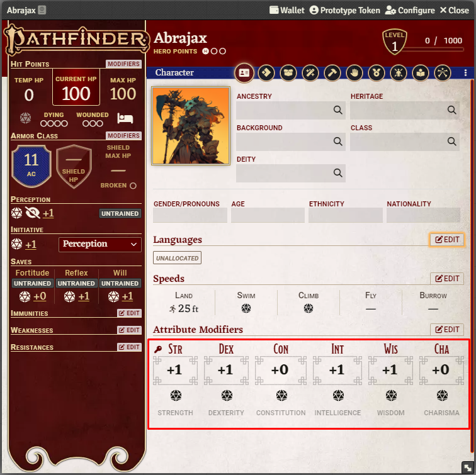The height and width of the screenshot is (475, 476).
Task: Browse Deity with its search icon
Action: coord(338,173)
